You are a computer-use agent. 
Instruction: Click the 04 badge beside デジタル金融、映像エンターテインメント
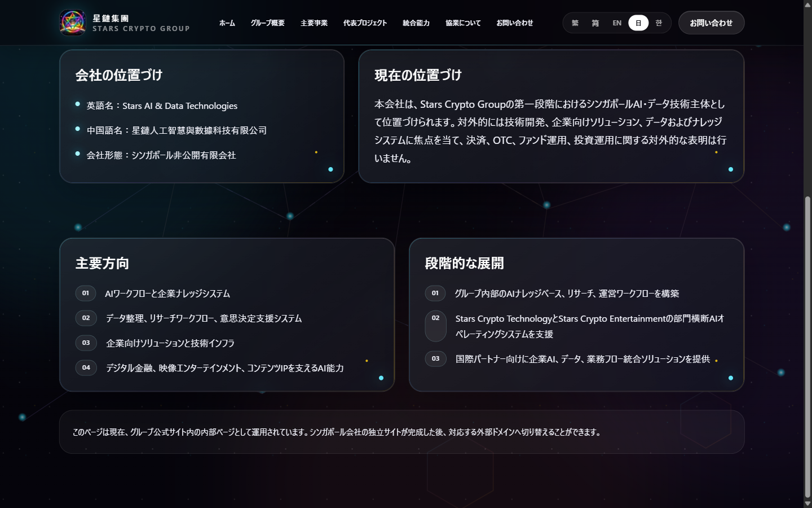click(86, 368)
